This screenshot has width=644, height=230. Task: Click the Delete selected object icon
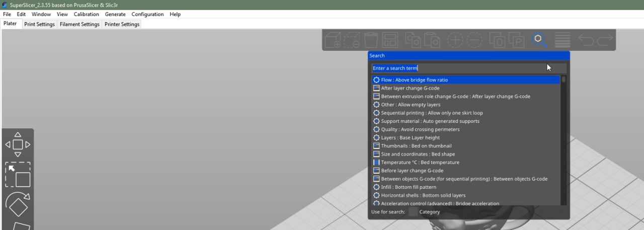coord(352,40)
